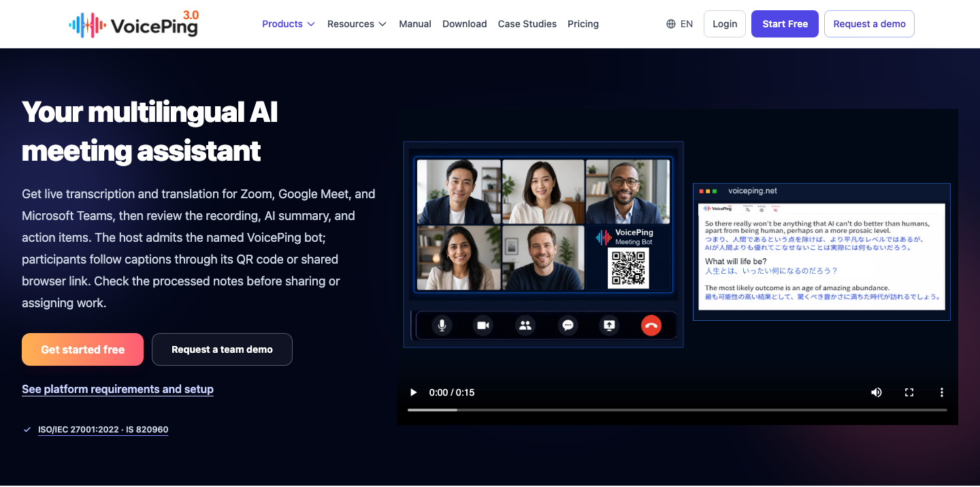Click the QR code in the Meeting Bot tile

628,268
